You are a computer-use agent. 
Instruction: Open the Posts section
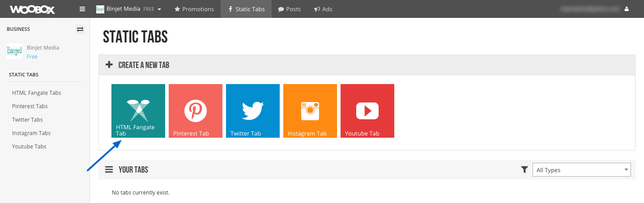(289, 9)
